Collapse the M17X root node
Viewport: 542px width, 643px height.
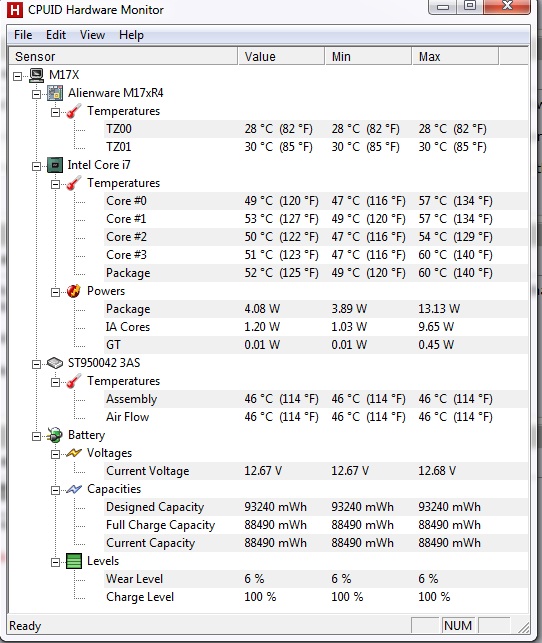coord(17,76)
